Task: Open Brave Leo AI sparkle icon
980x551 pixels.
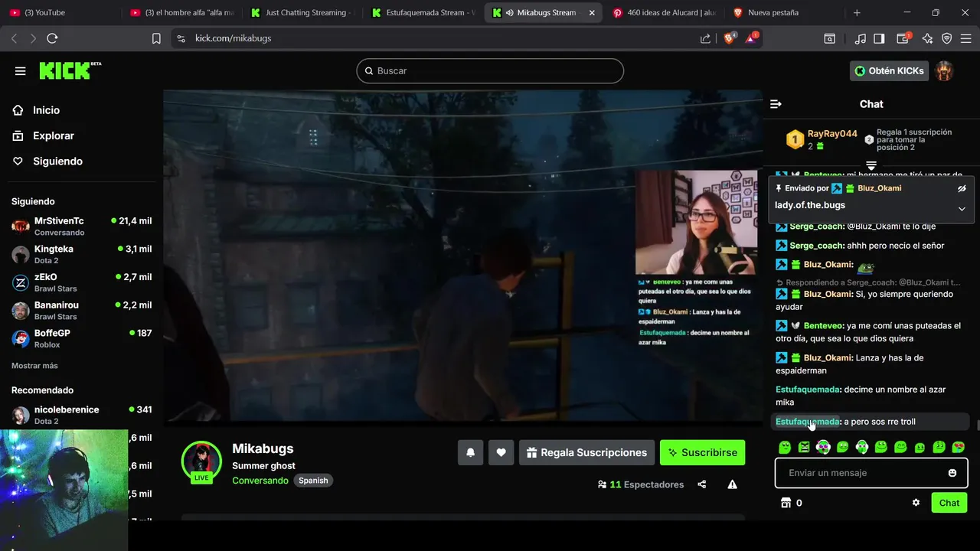Action: 928,38
